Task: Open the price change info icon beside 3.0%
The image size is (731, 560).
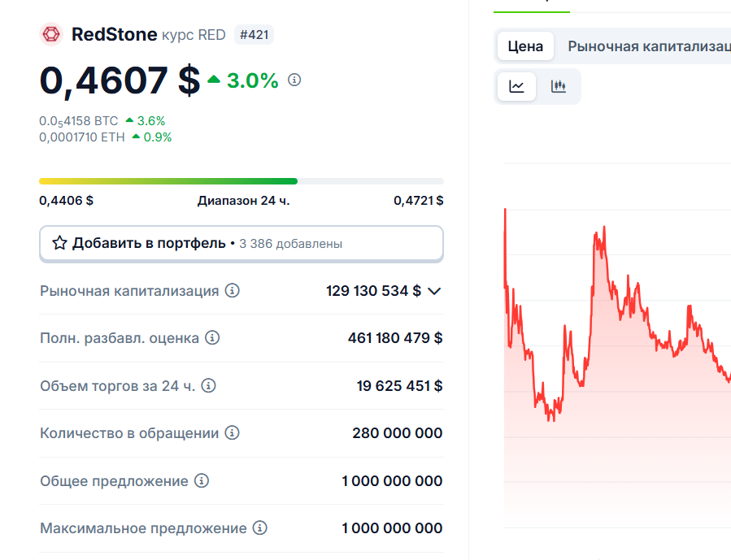Action: pyautogui.click(x=294, y=80)
